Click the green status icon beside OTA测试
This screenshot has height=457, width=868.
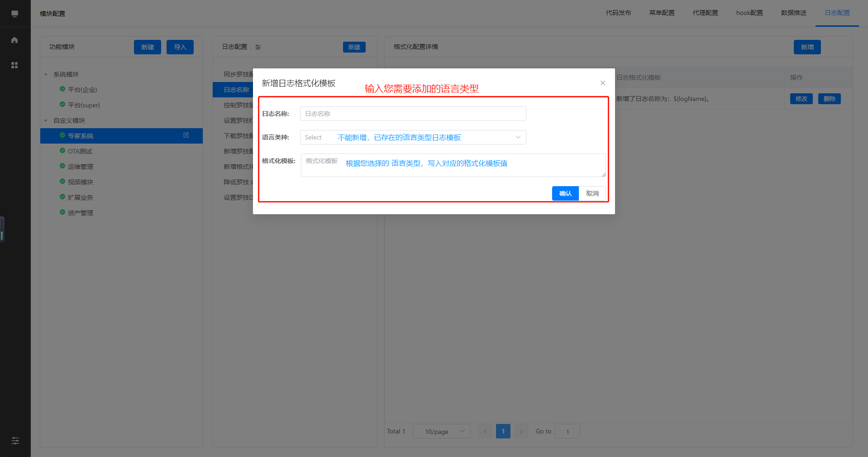62,151
